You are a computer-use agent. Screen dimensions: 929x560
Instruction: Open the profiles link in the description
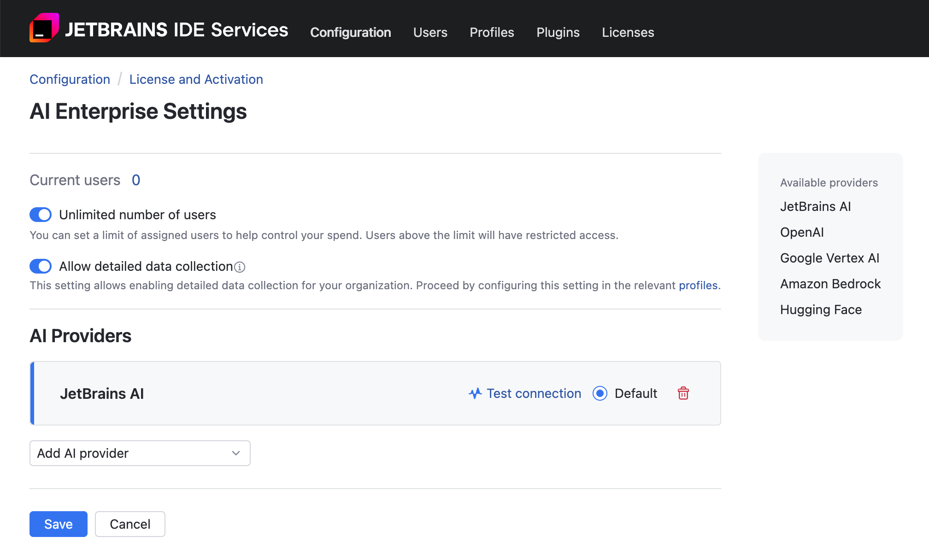(698, 286)
